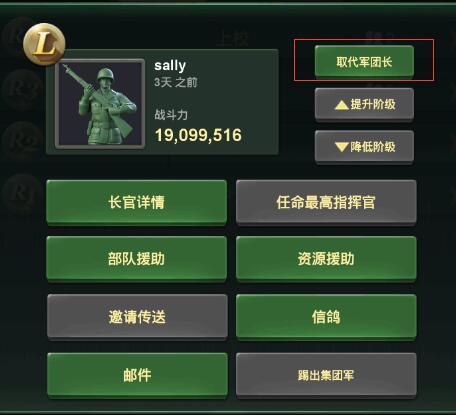Image resolution: width=456 pixels, height=415 pixels.
Task: Click the player name sally
Action: [x=170, y=66]
